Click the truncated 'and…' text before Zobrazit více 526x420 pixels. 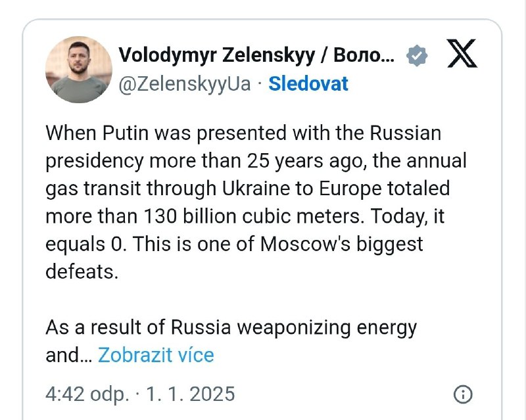pos(68,356)
